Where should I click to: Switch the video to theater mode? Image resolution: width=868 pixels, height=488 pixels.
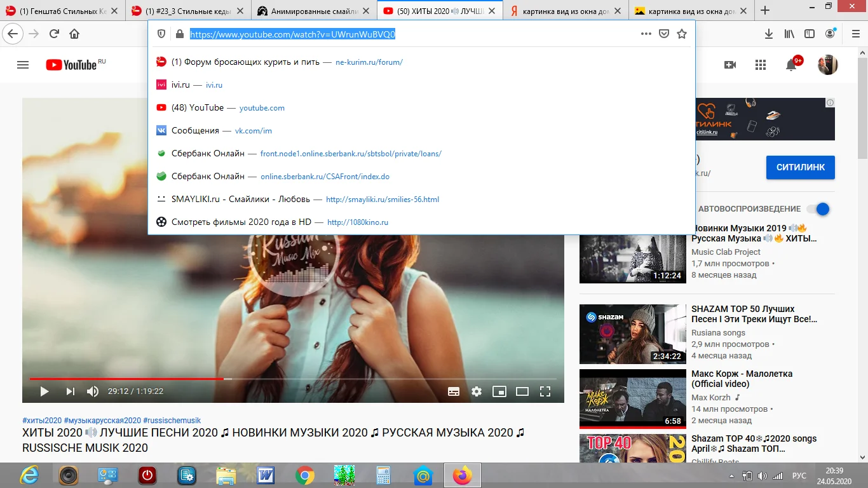(522, 391)
